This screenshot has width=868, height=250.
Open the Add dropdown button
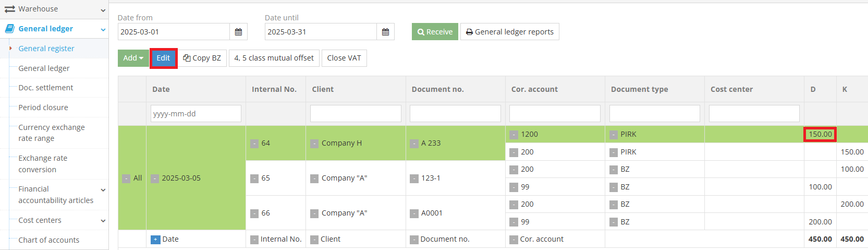[133, 58]
